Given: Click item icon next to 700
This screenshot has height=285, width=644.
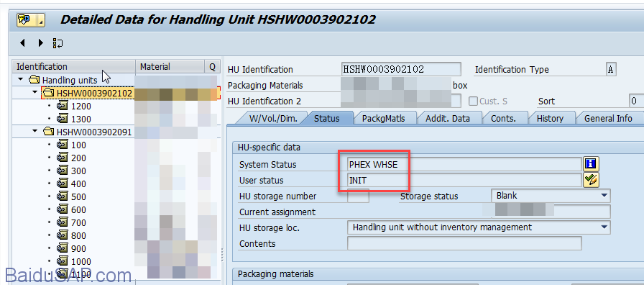Looking at the screenshot, I should coord(63,222).
